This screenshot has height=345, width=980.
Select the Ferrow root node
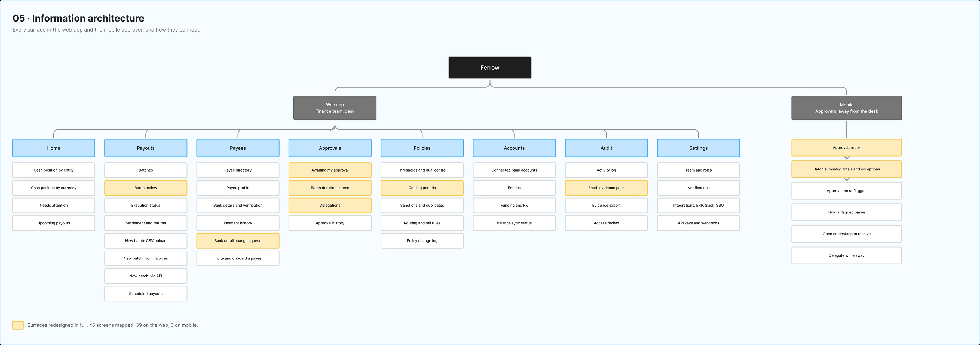click(x=490, y=68)
